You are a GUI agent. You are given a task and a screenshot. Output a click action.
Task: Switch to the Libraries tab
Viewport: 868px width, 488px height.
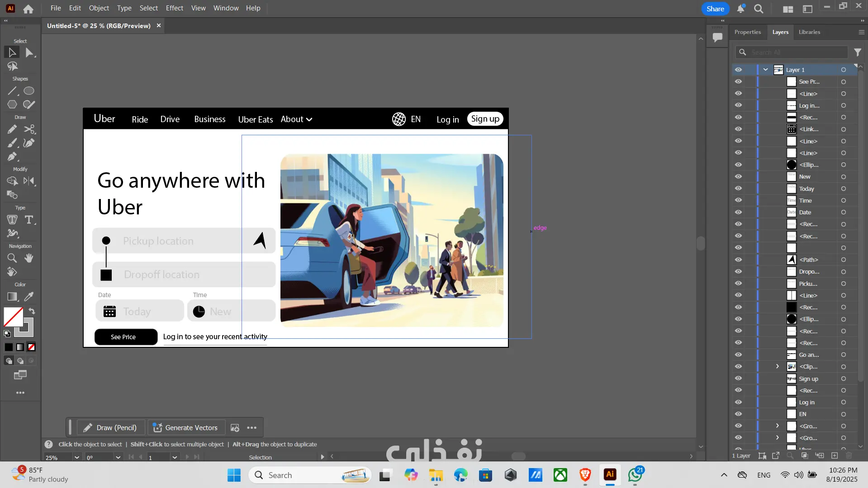pyautogui.click(x=809, y=32)
